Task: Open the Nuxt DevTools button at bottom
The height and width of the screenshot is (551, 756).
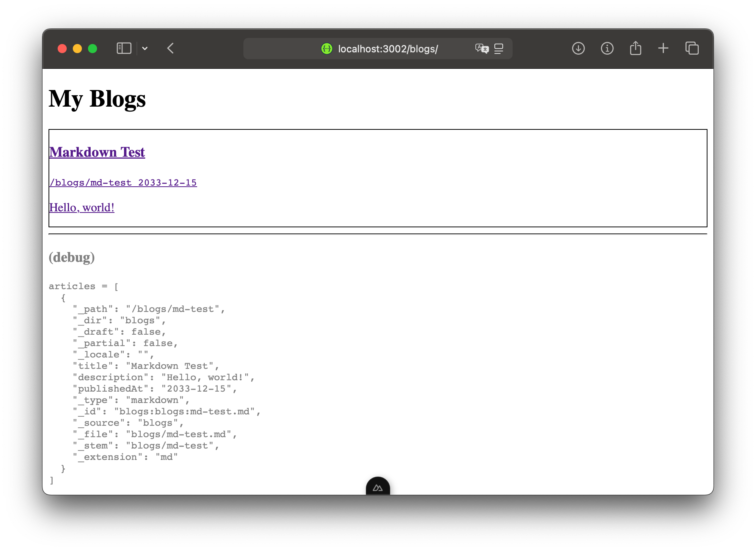Action: [378, 486]
